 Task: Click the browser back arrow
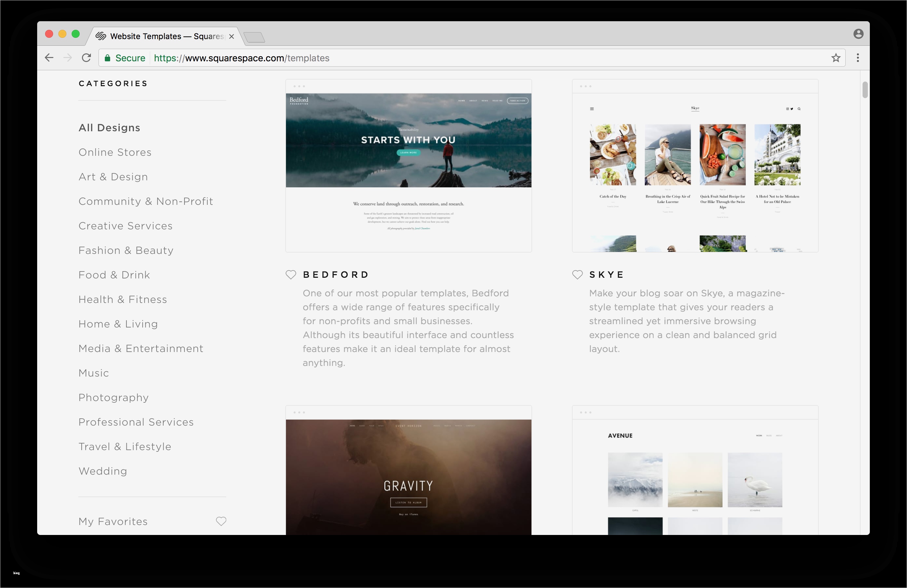click(x=49, y=58)
